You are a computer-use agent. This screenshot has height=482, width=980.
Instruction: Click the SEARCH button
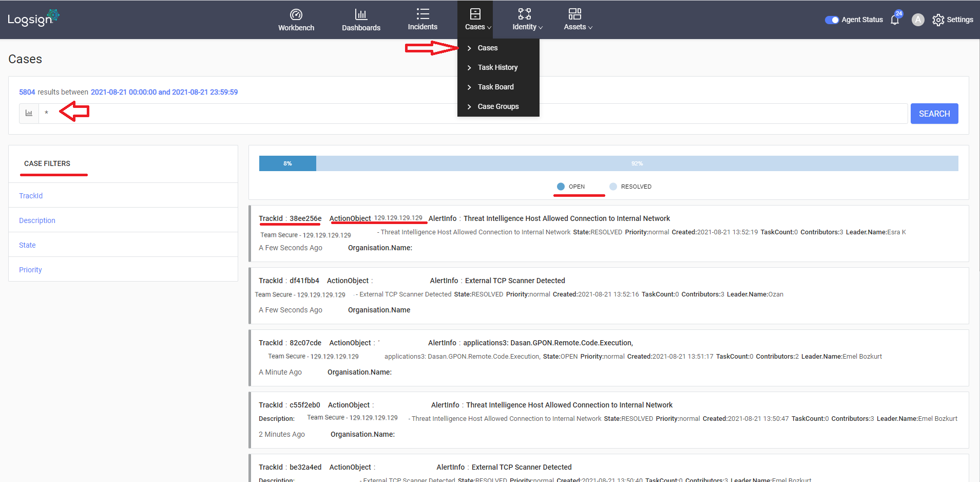[x=934, y=114]
